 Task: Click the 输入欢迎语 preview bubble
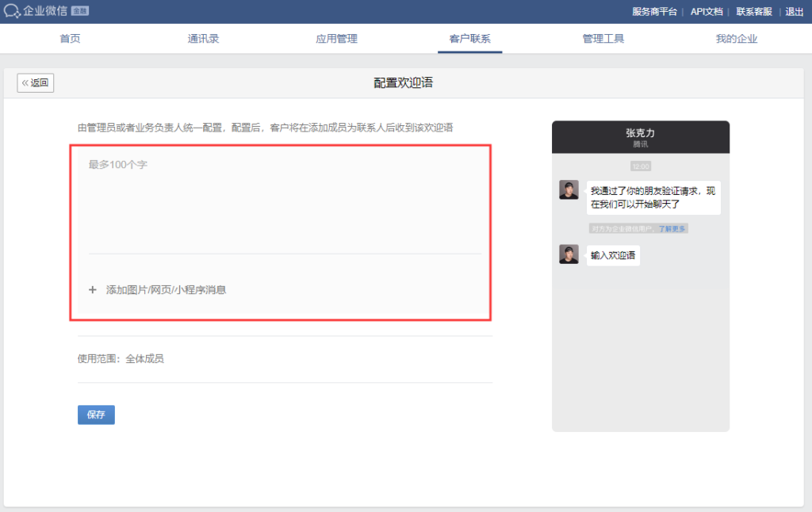click(x=613, y=255)
